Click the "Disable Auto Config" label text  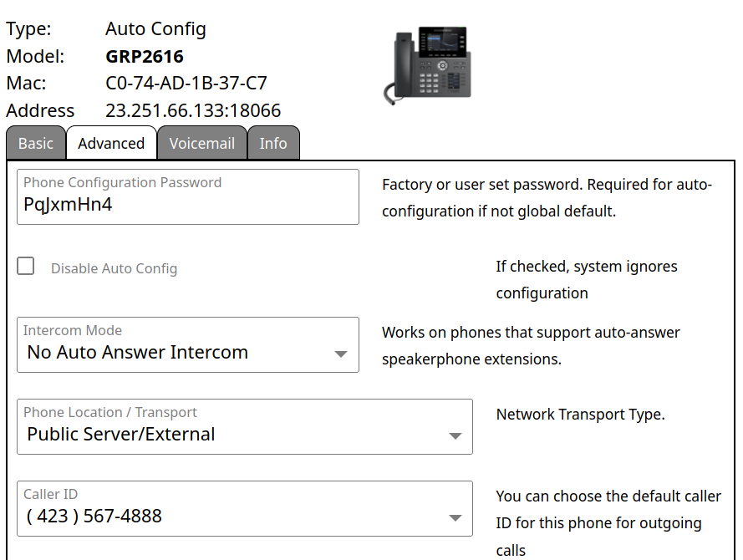(114, 269)
